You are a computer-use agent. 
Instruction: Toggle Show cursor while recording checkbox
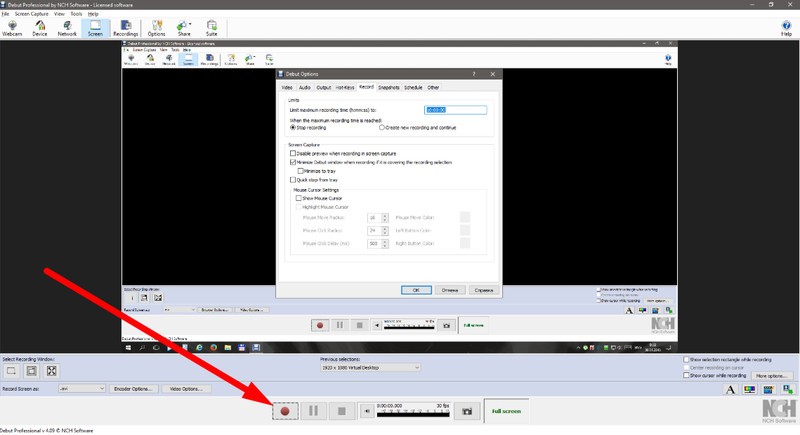686,375
